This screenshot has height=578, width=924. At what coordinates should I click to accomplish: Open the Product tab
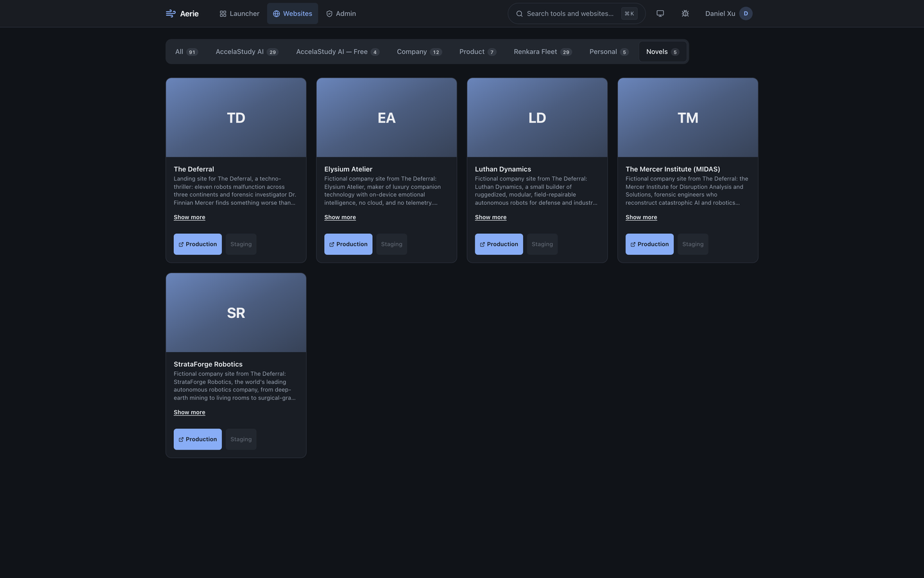[x=477, y=52]
